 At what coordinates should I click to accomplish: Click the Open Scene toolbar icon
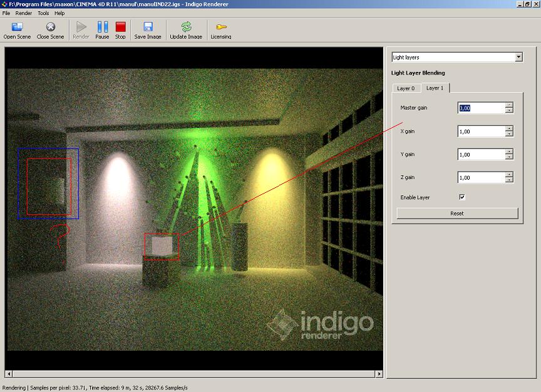point(17,27)
